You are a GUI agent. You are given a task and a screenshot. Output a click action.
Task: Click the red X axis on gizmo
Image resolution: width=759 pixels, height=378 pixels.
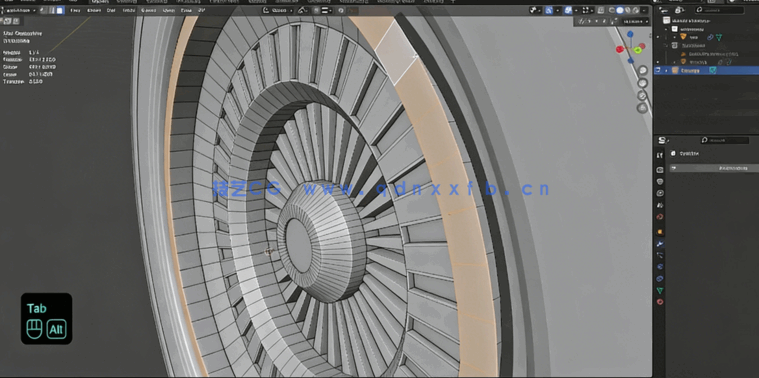(x=620, y=49)
